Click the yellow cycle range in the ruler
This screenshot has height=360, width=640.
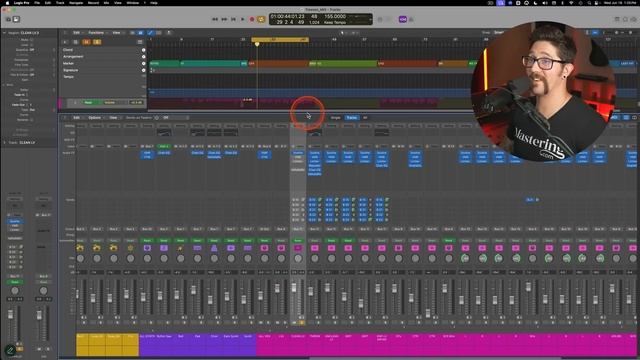click(x=280, y=40)
